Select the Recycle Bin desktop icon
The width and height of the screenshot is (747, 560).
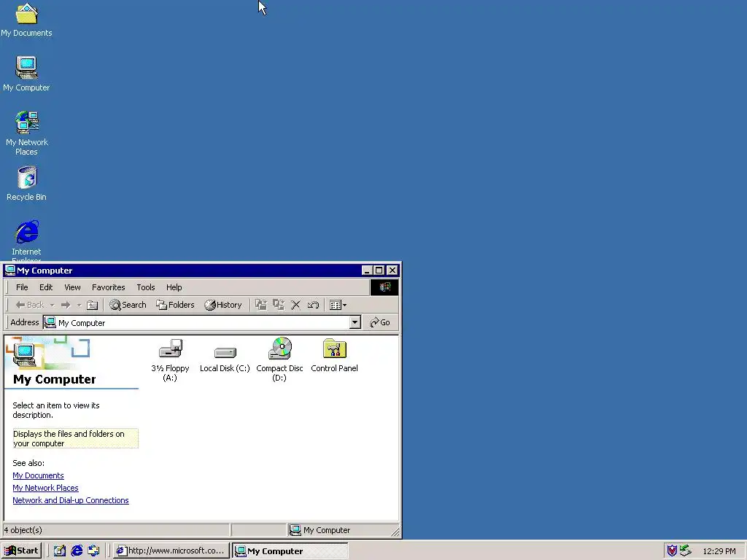tap(27, 184)
